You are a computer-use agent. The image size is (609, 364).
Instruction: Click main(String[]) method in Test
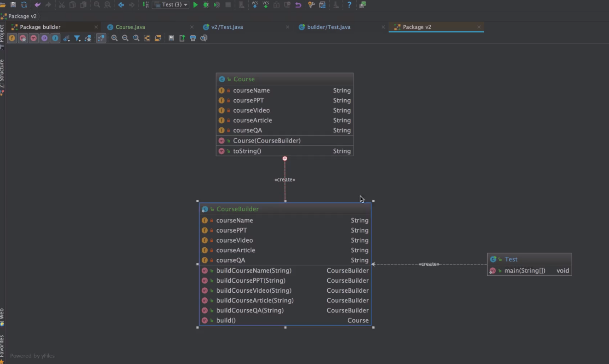tap(529, 271)
